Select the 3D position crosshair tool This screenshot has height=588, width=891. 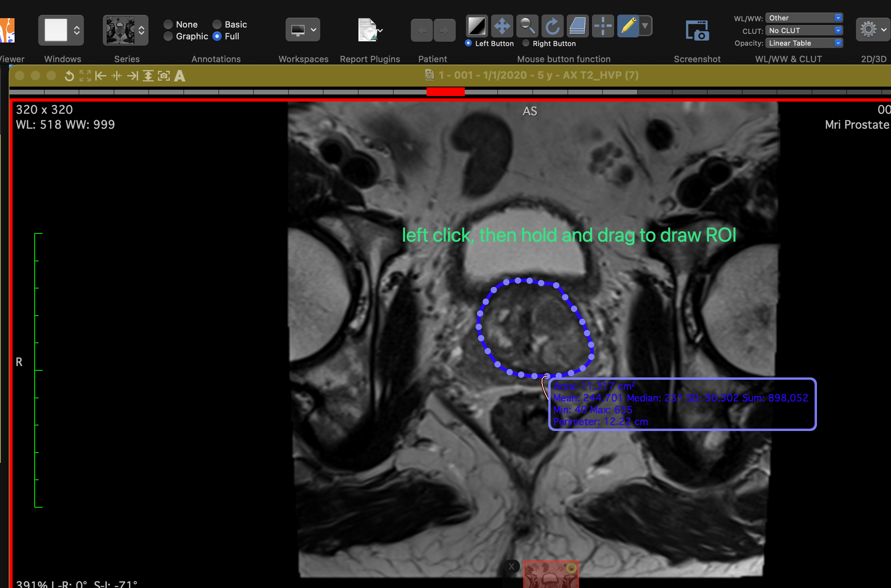pyautogui.click(x=603, y=26)
